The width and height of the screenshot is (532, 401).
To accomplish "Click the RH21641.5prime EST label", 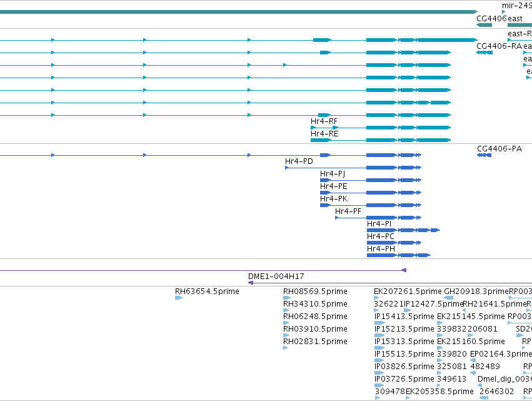I will click(495, 304).
